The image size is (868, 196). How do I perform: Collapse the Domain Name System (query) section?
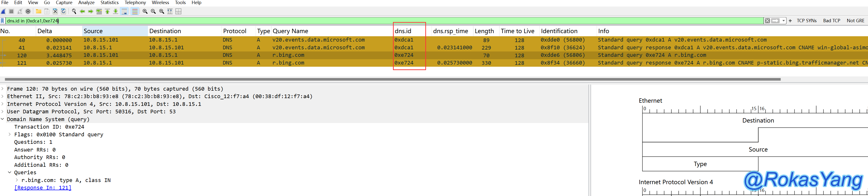pyautogui.click(x=3, y=119)
